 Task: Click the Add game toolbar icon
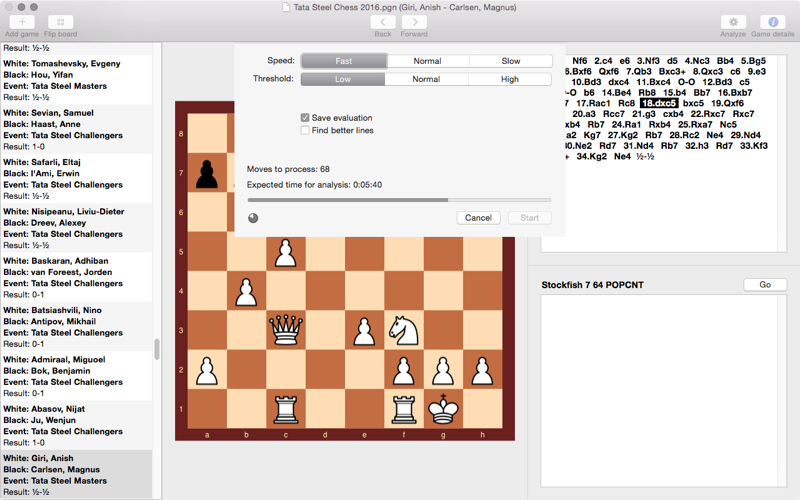click(x=22, y=22)
